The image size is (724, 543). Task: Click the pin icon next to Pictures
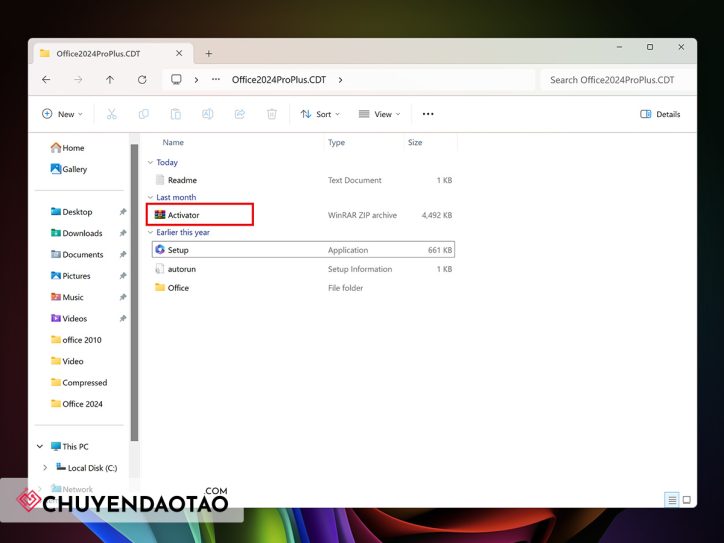point(123,276)
